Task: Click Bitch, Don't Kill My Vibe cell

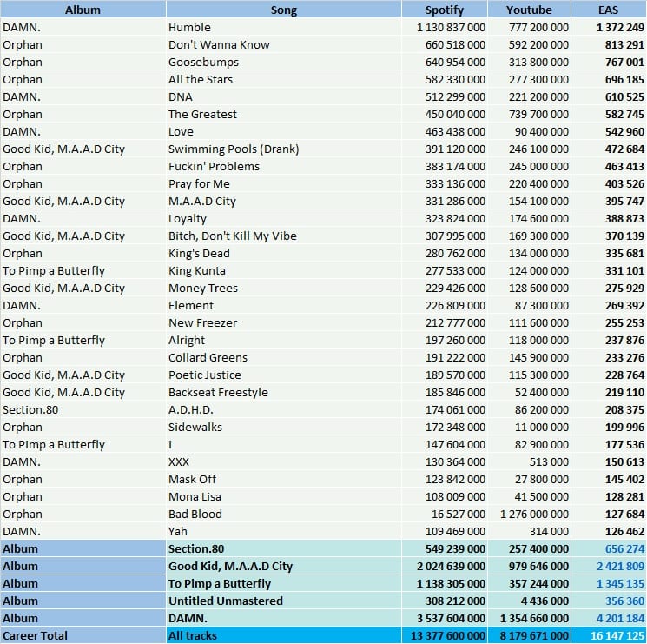Action: [x=283, y=236]
